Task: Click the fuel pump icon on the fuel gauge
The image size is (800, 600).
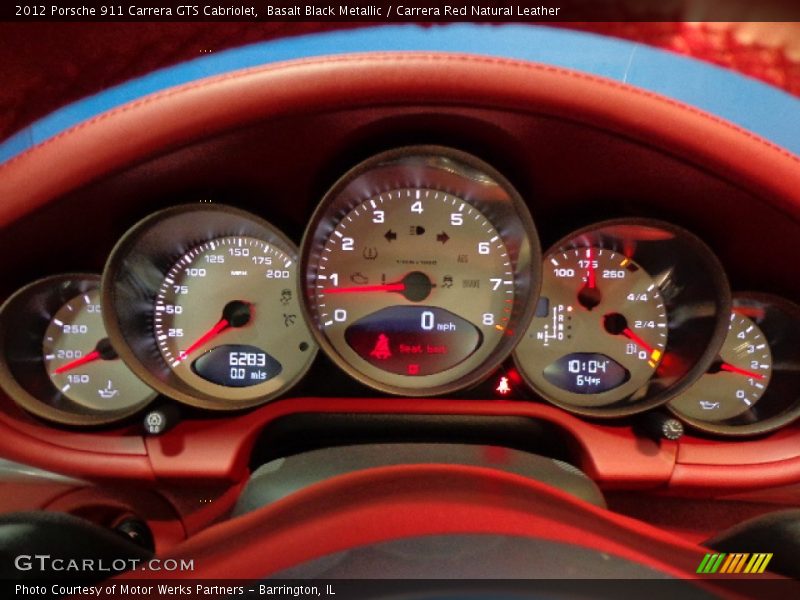Action: (631, 349)
